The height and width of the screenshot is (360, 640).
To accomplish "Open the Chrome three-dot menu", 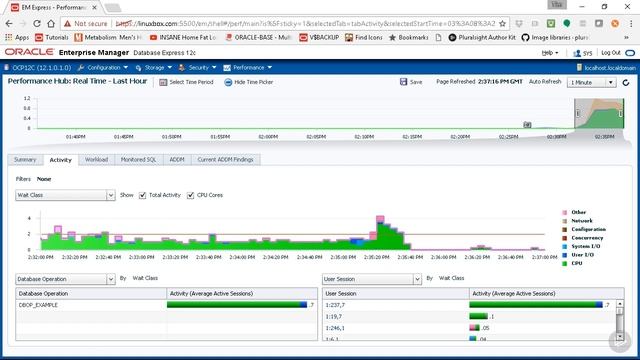I will (631, 24).
